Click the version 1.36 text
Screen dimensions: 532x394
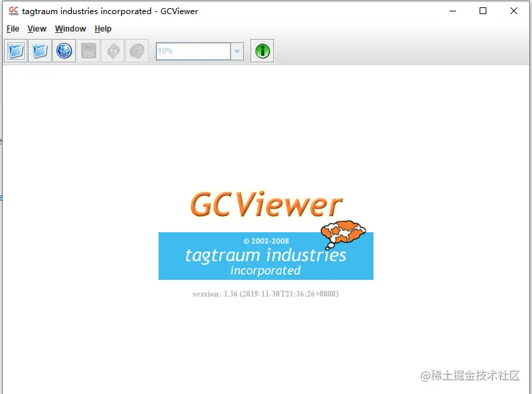pyautogui.click(x=265, y=293)
